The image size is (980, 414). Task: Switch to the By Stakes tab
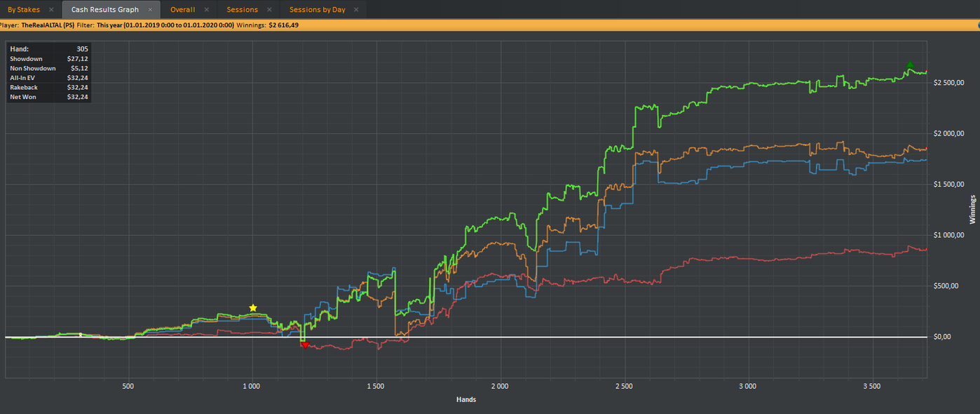click(x=23, y=10)
